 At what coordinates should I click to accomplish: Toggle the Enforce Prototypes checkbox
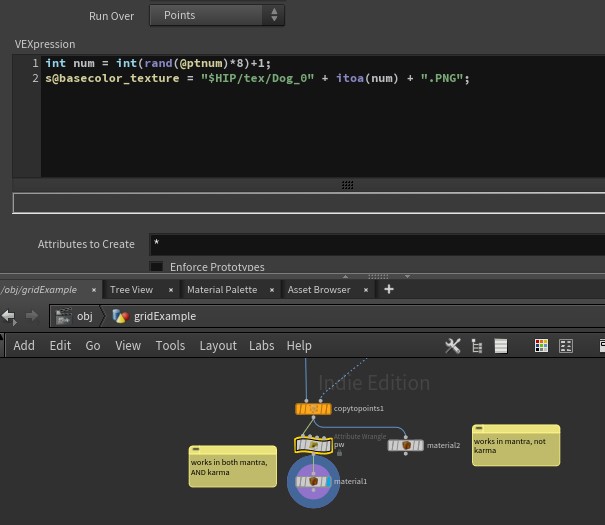pyautogui.click(x=156, y=267)
